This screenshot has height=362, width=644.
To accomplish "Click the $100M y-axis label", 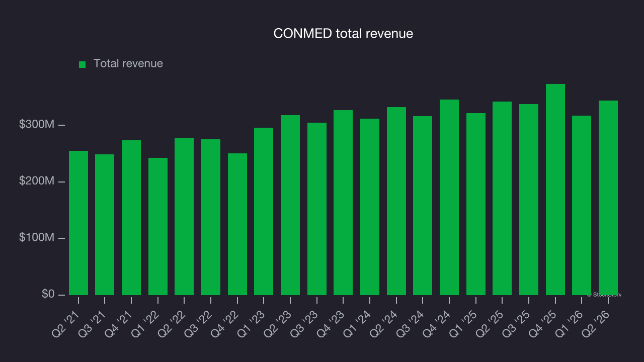I will pos(36,238).
